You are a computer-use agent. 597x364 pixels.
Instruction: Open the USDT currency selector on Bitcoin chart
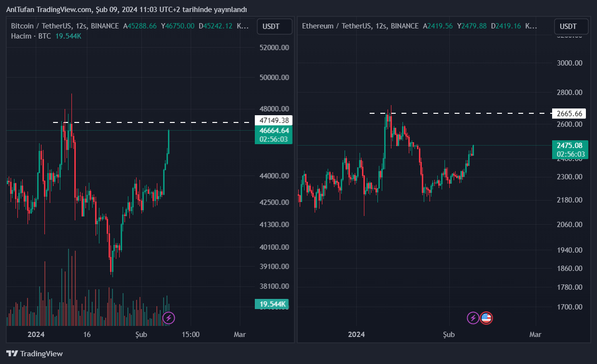(274, 27)
